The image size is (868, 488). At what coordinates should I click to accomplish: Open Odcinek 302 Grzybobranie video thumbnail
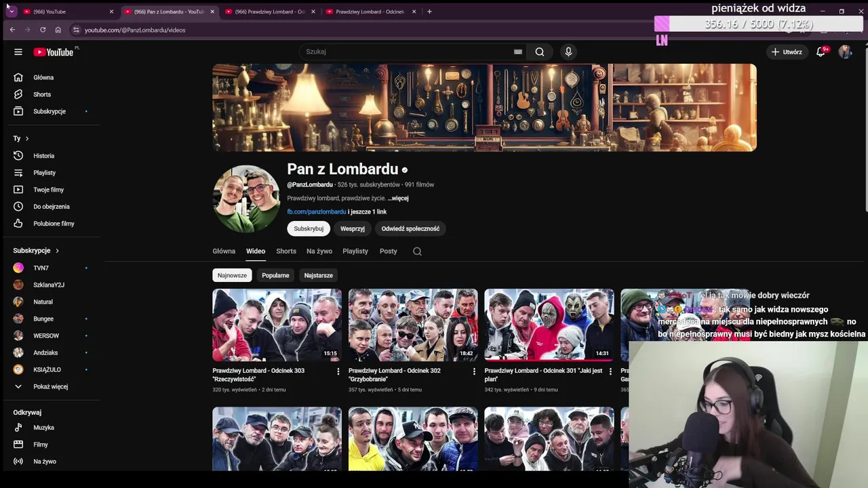[413, 325]
